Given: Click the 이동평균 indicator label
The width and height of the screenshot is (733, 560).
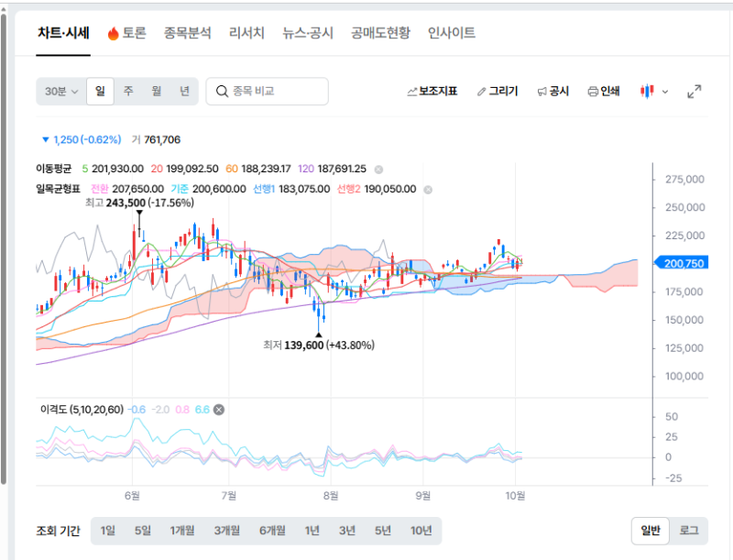Looking at the screenshot, I should pyautogui.click(x=54, y=169).
